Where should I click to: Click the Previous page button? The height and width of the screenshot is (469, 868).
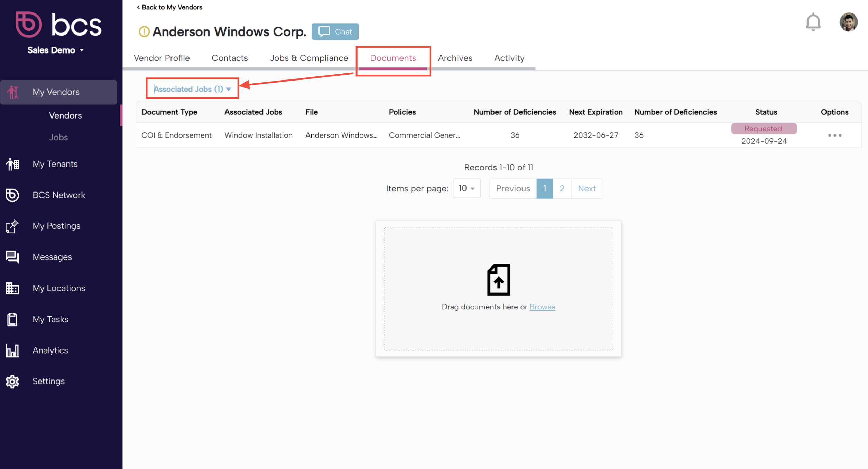coord(513,188)
